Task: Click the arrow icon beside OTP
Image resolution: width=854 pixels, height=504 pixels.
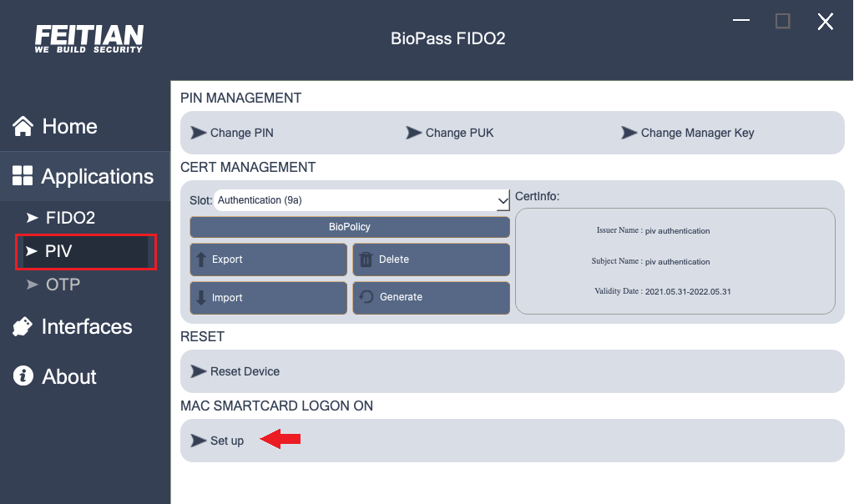Action: click(x=32, y=284)
